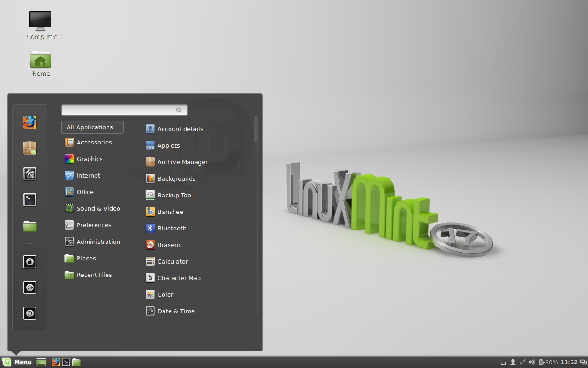Click the Show Desktop panel icon
This screenshot has width=588, height=368.
41,362
